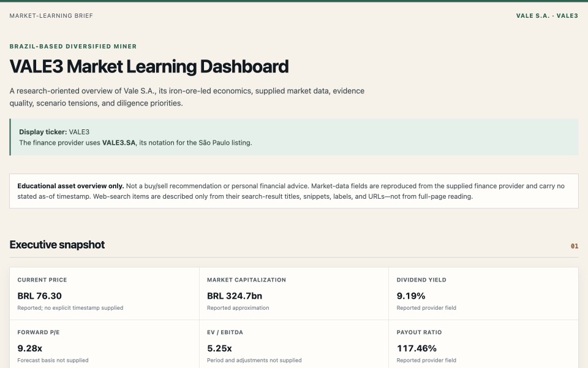
Task: Click the bold VALE3.SA provider notation
Action: (x=118, y=143)
